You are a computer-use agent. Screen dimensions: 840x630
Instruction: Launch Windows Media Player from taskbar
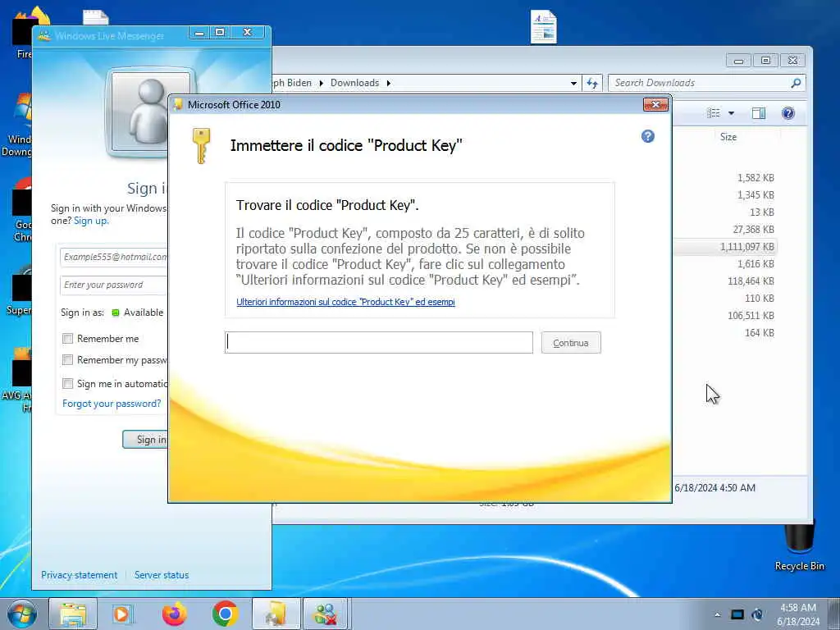tap(123, 614)
